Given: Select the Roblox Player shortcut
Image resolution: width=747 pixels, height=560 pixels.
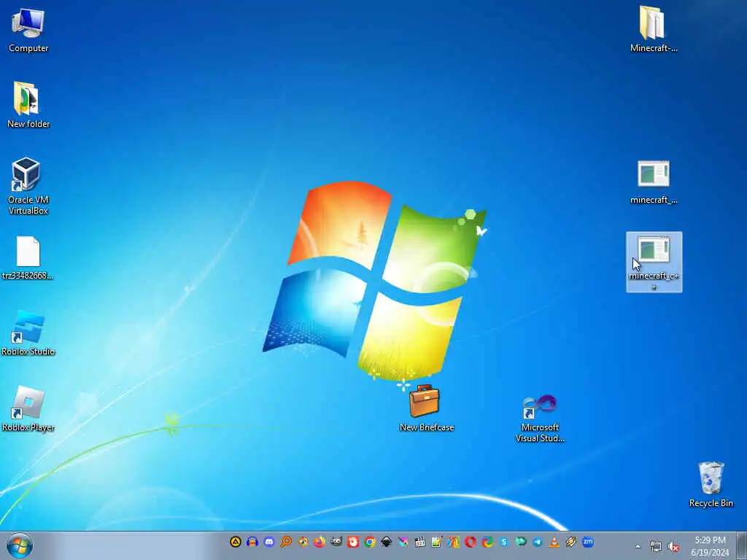Looking at the screenshot, I should pos(28,408).
